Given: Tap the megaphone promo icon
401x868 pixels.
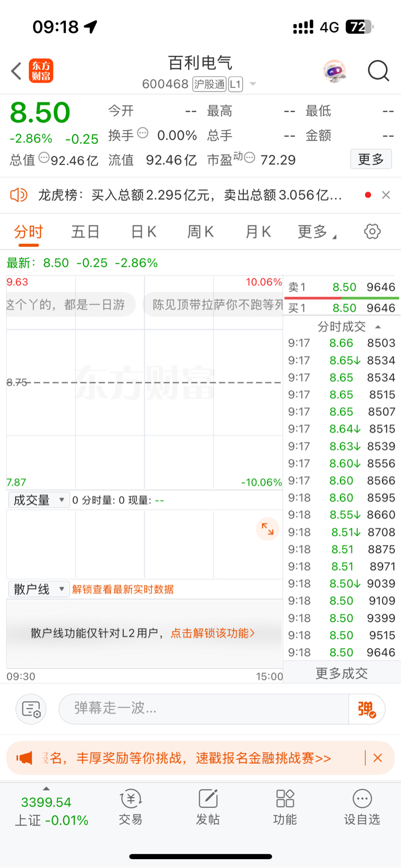Looking at the screenshot, I should click(x=25, y=758).
